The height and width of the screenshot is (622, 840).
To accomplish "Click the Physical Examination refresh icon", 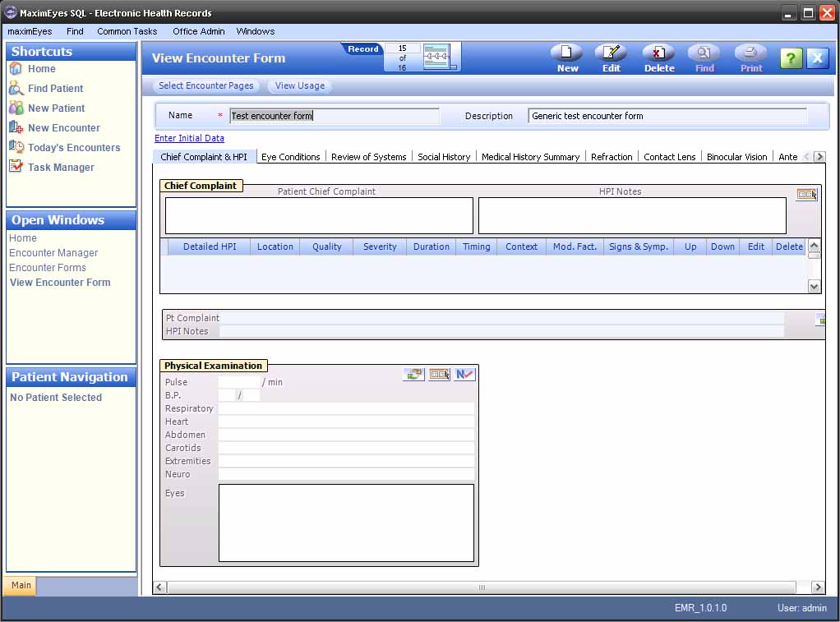I will coord(413,375).
